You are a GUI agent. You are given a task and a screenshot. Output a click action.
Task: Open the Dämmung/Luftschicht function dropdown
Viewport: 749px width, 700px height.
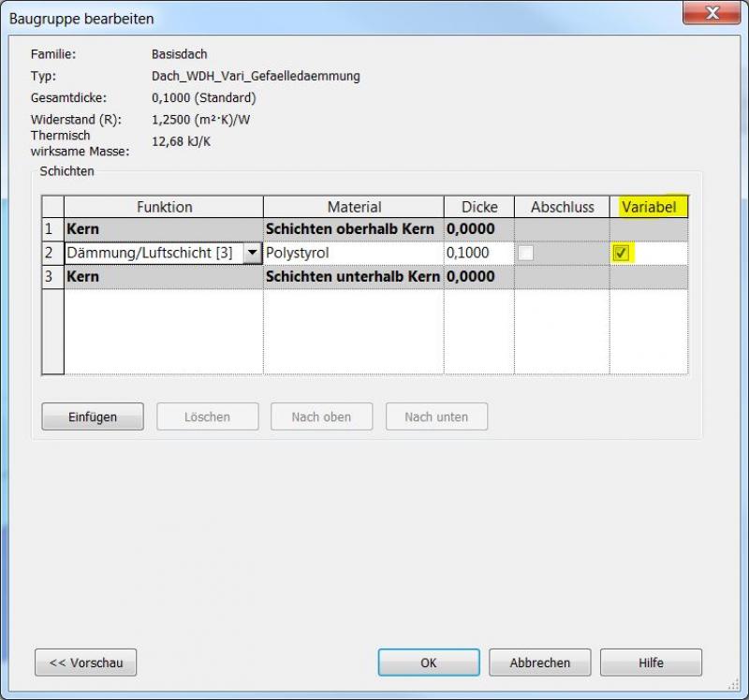pyautogui.click(x=251, y=253)
